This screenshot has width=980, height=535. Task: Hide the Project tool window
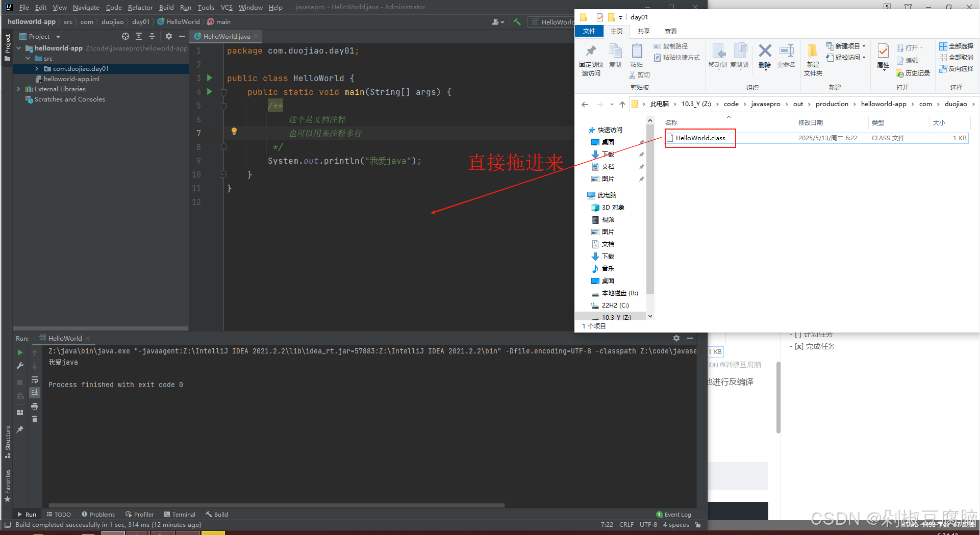[x=182, y=36]
